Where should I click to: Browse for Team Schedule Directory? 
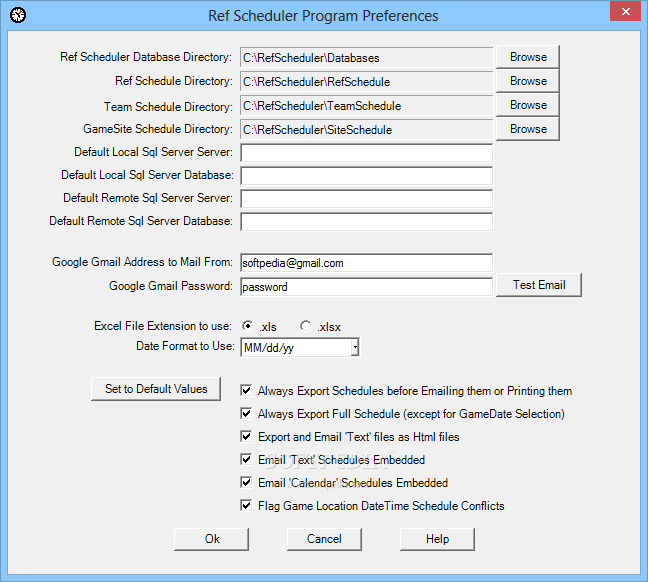(x=528, y=105)
